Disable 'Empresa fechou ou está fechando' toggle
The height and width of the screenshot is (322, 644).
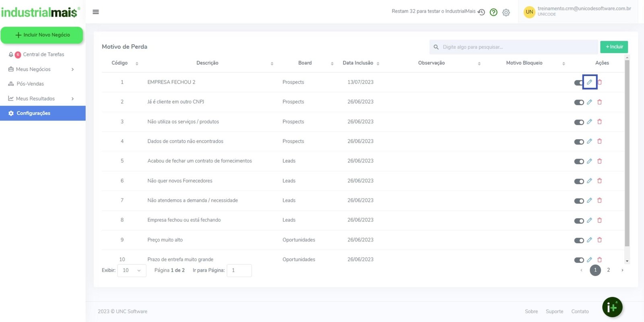pyautogui.click(x=579, y=221)
